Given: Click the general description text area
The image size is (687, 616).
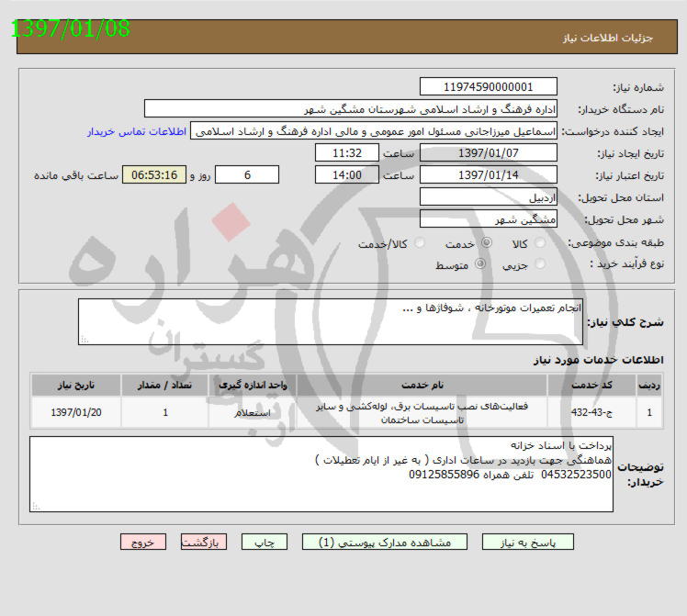Looking at the screenshot, I should [331, 322].
